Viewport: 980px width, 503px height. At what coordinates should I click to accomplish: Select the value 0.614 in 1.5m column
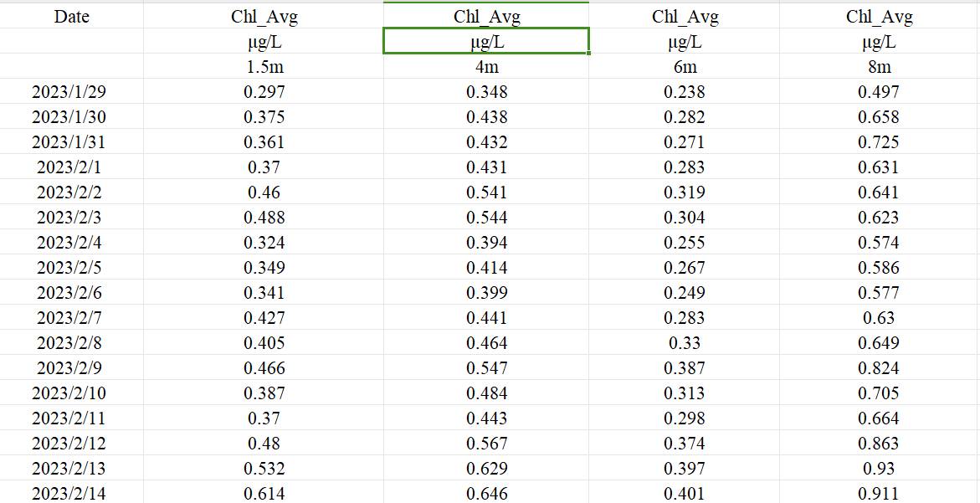(264, 494)
